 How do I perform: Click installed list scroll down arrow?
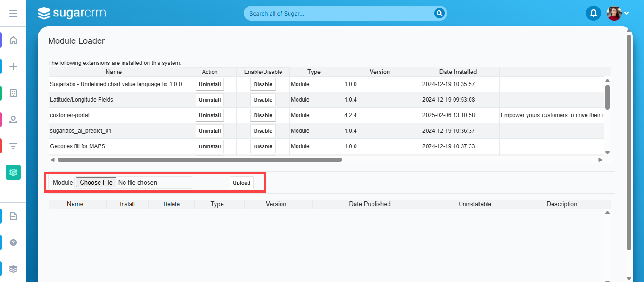pos(607,153)
